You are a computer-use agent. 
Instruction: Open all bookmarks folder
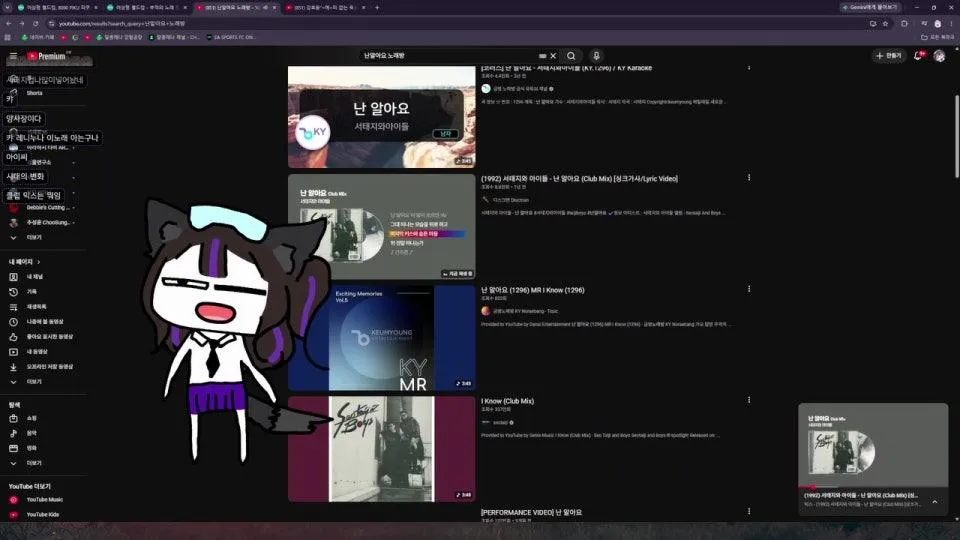click(938, 37)
